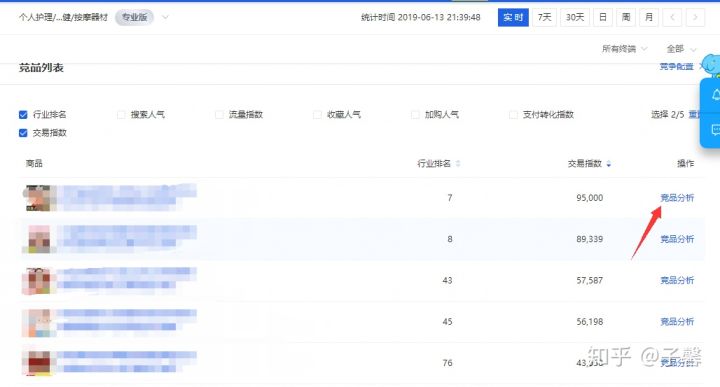The height and width of the screenshot is (387, 720).
Task: Sort by 行业排名 column arrows
Action: [x=458, y=163]
